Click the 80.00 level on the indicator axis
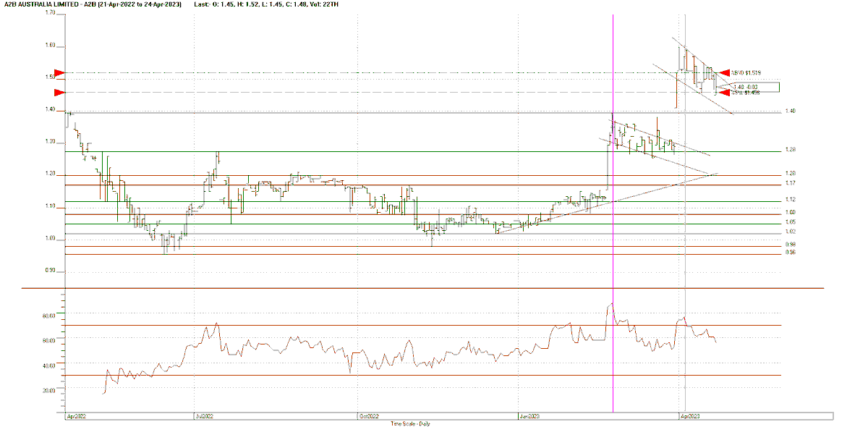Image resolution: width=868 pixels, height=427 pixels. (49, 316)
